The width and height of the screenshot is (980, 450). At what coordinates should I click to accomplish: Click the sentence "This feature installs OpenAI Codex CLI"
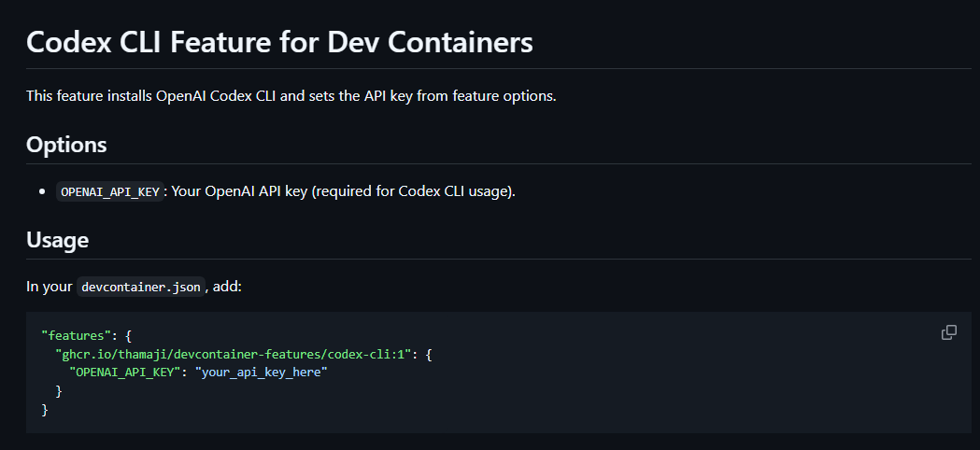[291, 96]
